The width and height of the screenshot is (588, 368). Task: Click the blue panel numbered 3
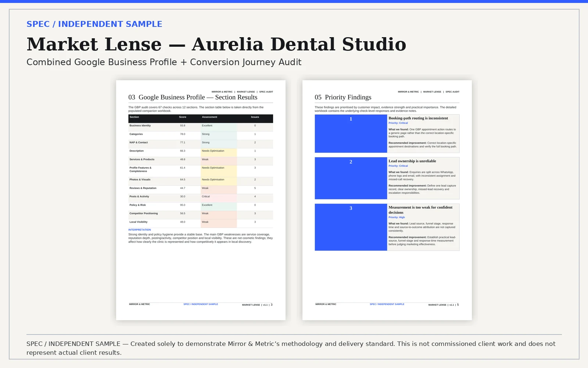[x=351, y=227]
